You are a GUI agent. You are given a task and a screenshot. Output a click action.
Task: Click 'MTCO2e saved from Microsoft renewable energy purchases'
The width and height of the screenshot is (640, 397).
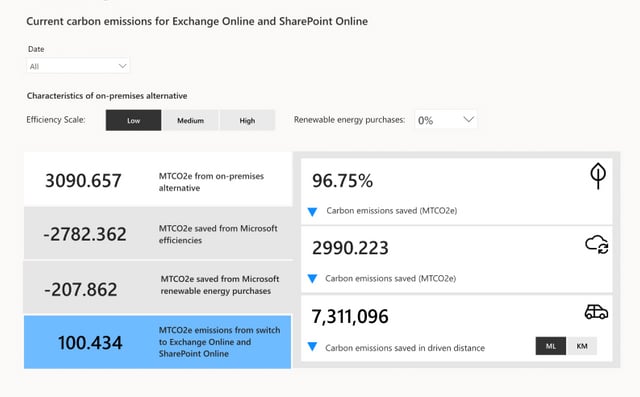pos(220,285)
